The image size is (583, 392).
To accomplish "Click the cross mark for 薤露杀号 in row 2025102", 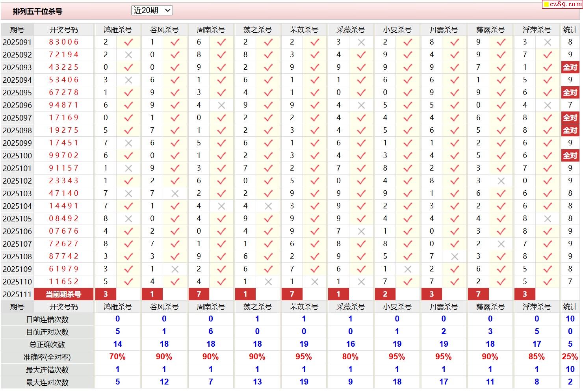I will (501, 181).
